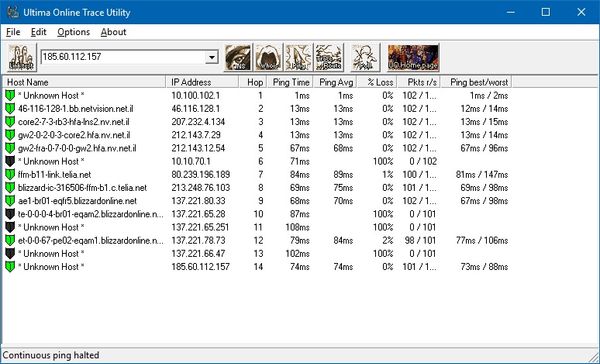Click the green shield on the 10.100.102.1 row
This screenshot has height=364, width=600.
click(x=10, y=95)
